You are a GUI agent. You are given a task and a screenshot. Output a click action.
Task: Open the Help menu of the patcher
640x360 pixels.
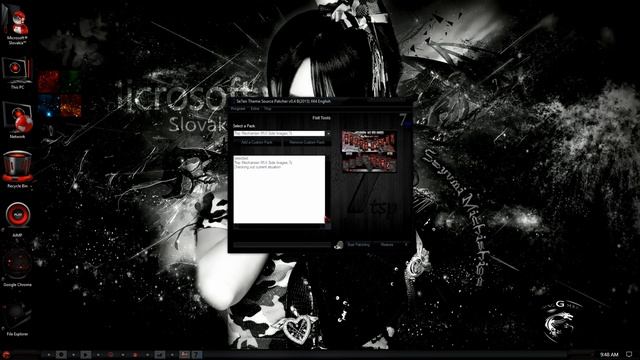pos(267,109)
